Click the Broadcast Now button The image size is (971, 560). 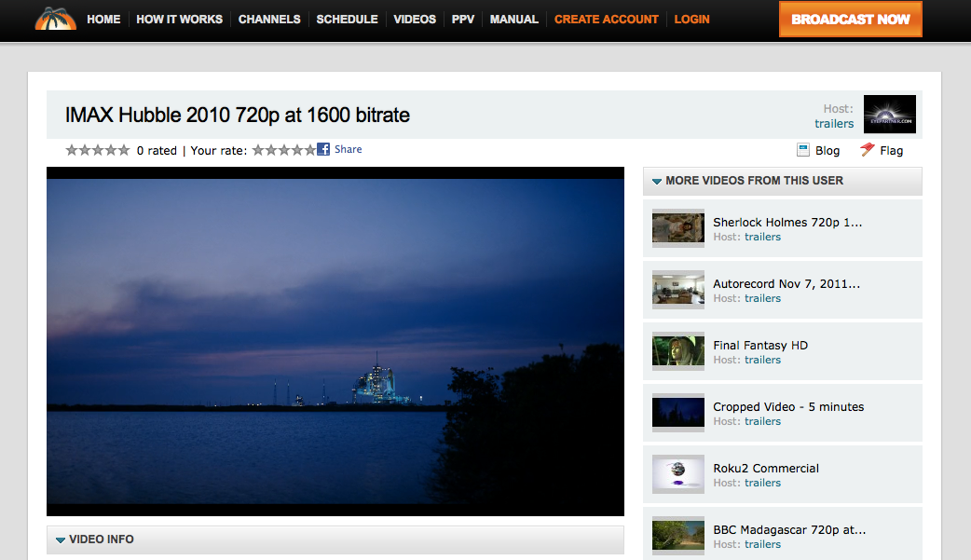pos(850,20)
